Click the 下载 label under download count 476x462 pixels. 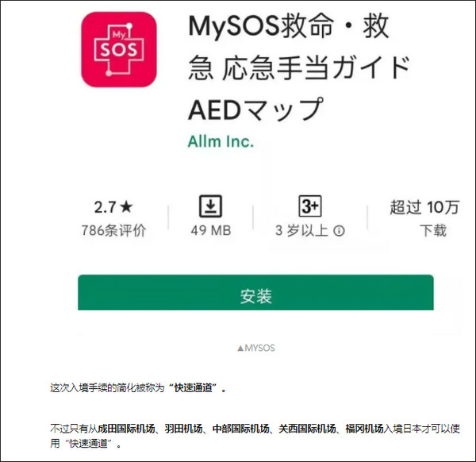pyautogui.click(x=433, y=230)
